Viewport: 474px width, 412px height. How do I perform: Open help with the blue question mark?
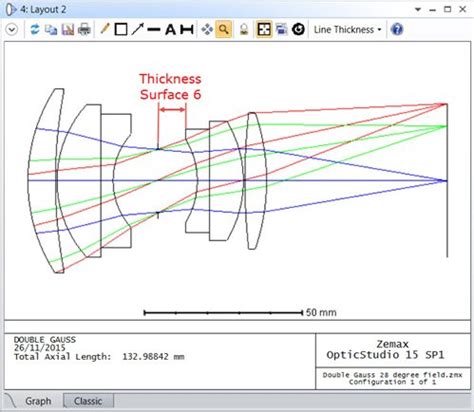[397, 30]
